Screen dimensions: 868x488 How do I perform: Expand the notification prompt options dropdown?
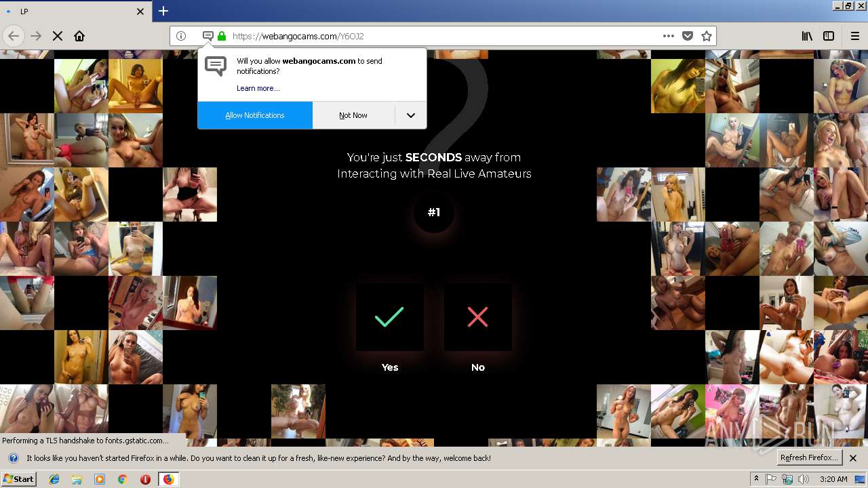(411, 115)
